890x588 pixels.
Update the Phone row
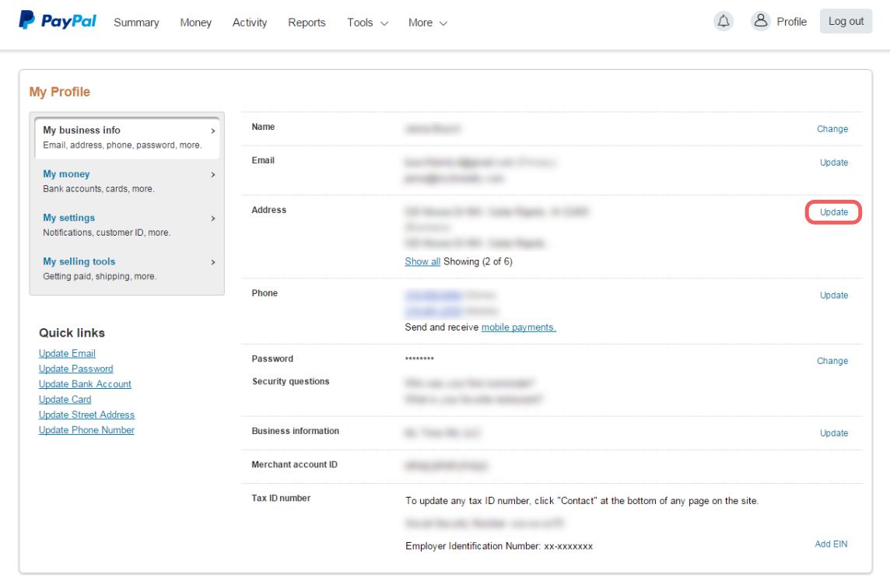click(834, 295)
